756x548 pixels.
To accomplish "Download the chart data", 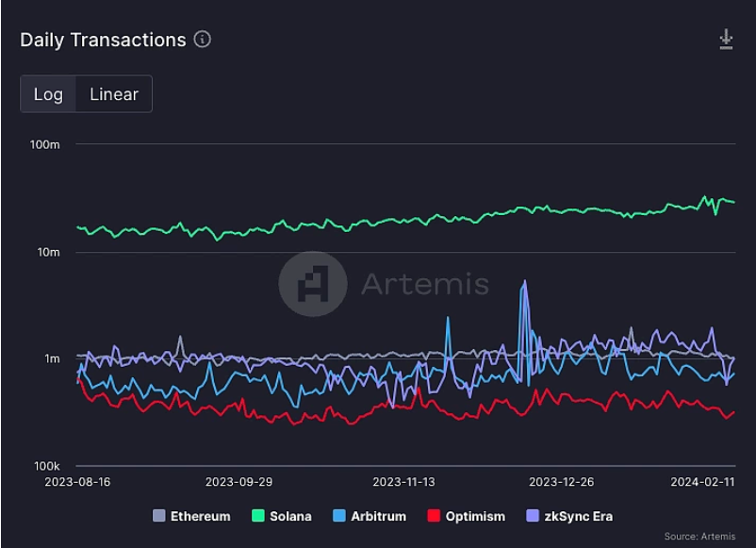I will (x=726, y=39).
